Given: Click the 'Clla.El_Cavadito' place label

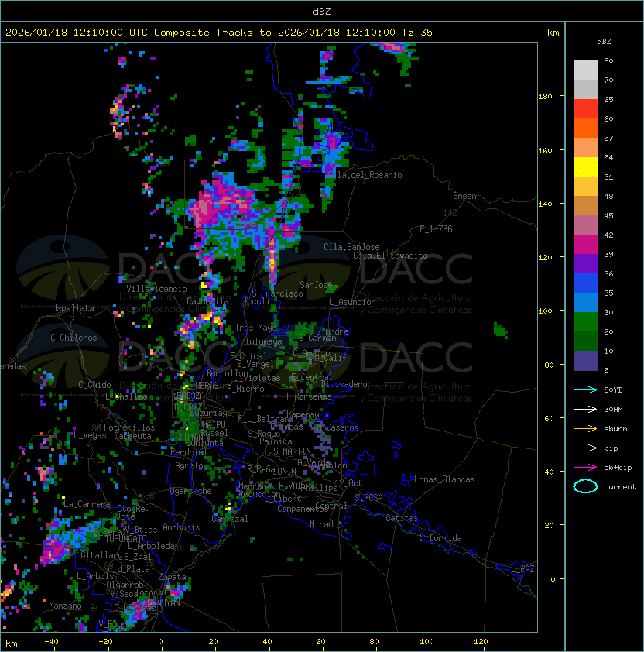Looking at the screenshot, I should [390, 256].
